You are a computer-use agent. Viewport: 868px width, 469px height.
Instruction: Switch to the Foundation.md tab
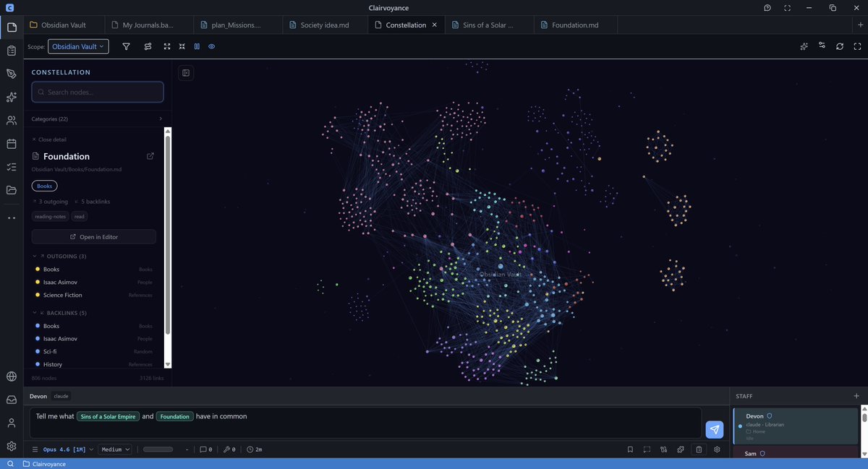click(575, 25)
